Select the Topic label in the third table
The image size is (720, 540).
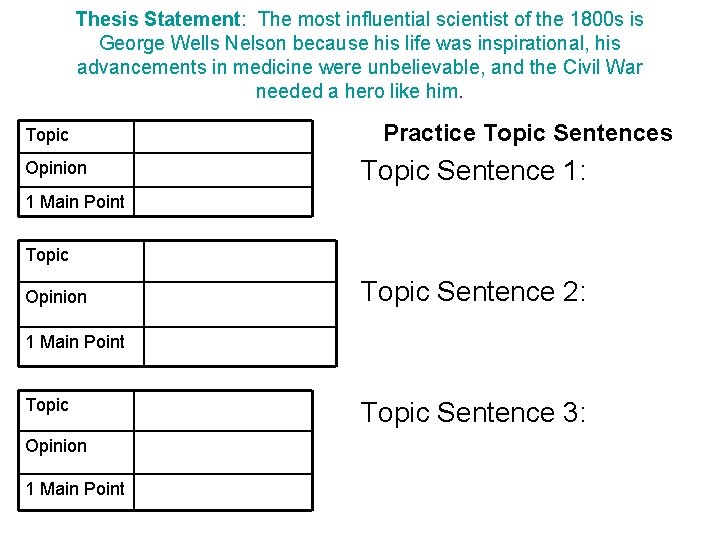pos(47,405)
